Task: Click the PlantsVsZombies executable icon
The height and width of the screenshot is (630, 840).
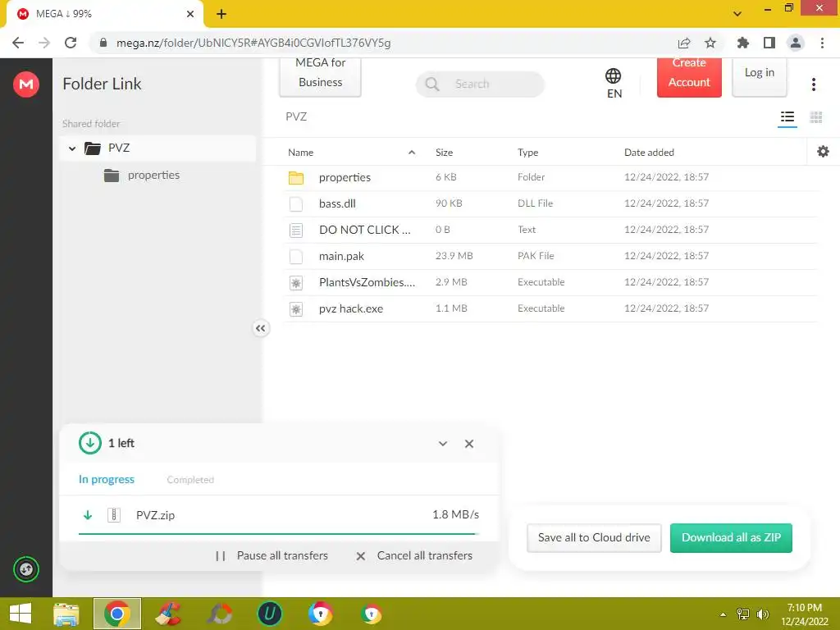Action: [296, 282]
